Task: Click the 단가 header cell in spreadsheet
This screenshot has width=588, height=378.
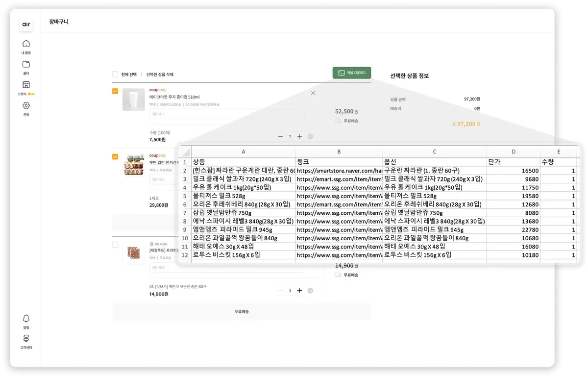Action: click(514, 162)
